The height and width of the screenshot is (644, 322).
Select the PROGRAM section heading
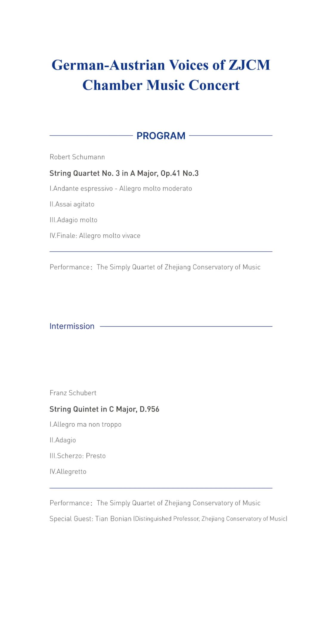(x=161, y=136)
